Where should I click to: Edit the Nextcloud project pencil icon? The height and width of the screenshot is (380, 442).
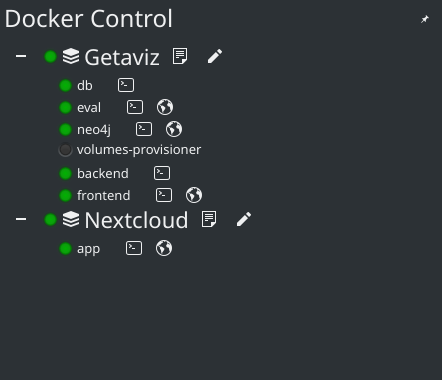244,219
